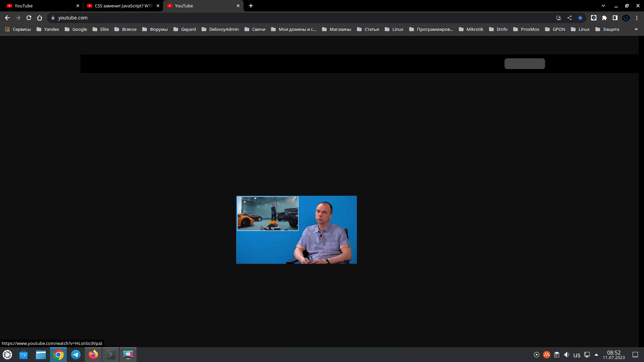Image resolution: width=644 pixels, height=362 pixels.
Task: Click the forward navigation arrow button
Action: coord(18,18)
